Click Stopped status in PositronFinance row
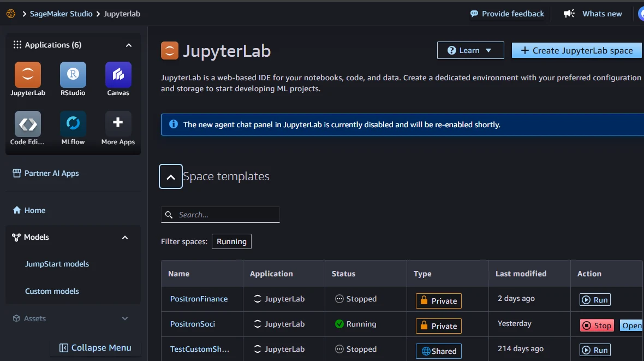Screen dimensions: 644x361 (x=356, y=299)
